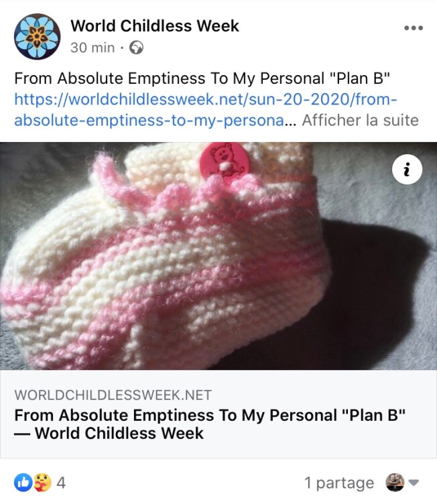Show who reacted via the count 4

click(61, 483)
